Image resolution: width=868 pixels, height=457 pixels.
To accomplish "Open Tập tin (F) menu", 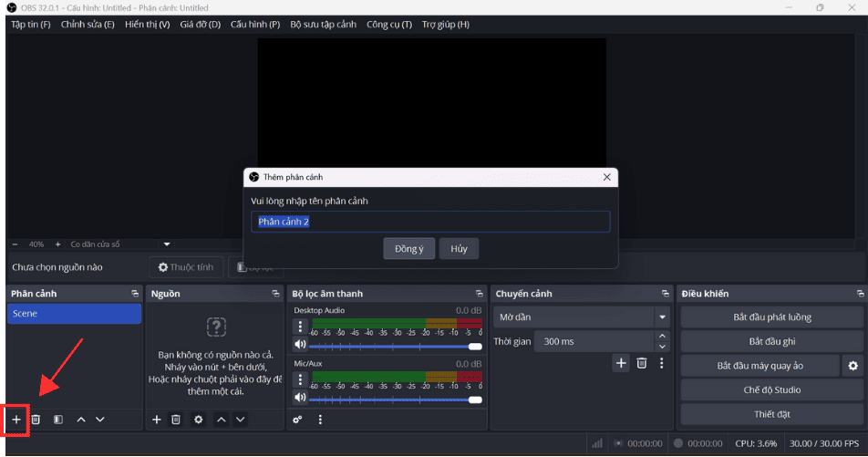I will point(31,25).
